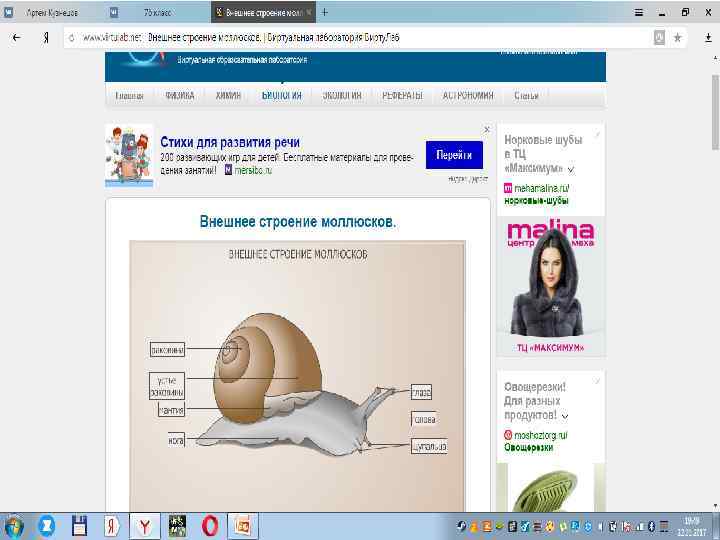Open a new tab with plus button

pyautogui.click(x=325, y=12)
